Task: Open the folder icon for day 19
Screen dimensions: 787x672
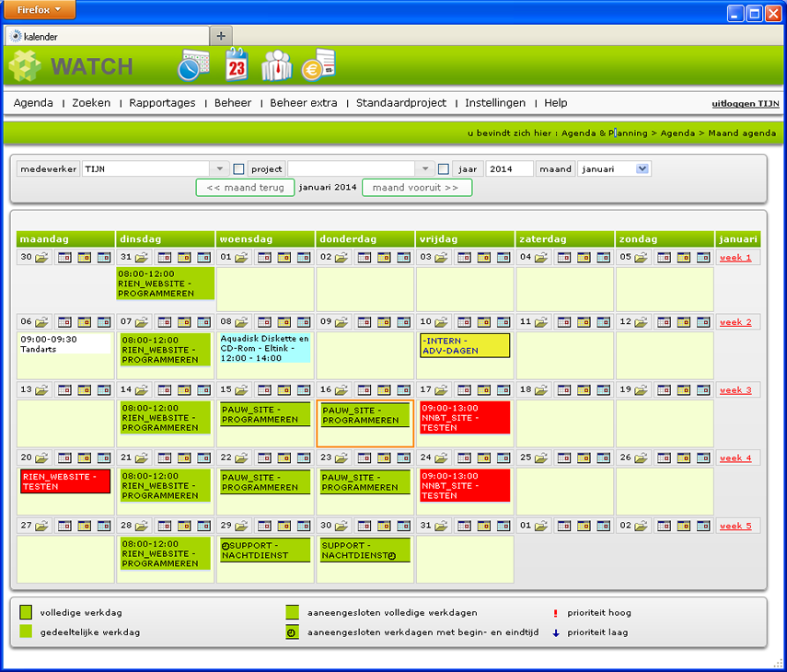Action: pyautogui.click(x=641, y=390)
